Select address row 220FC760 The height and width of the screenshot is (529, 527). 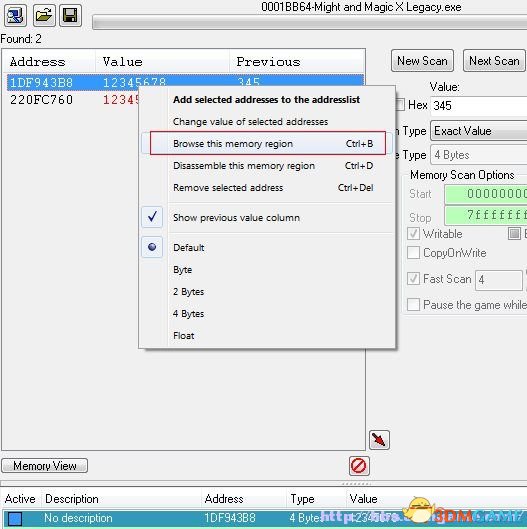73,100
